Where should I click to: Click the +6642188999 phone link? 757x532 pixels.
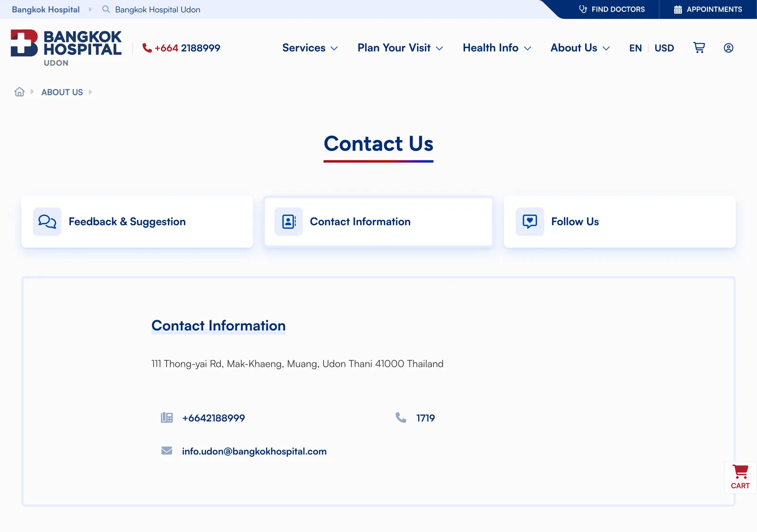pyautogui.click(x=213, y=418)
